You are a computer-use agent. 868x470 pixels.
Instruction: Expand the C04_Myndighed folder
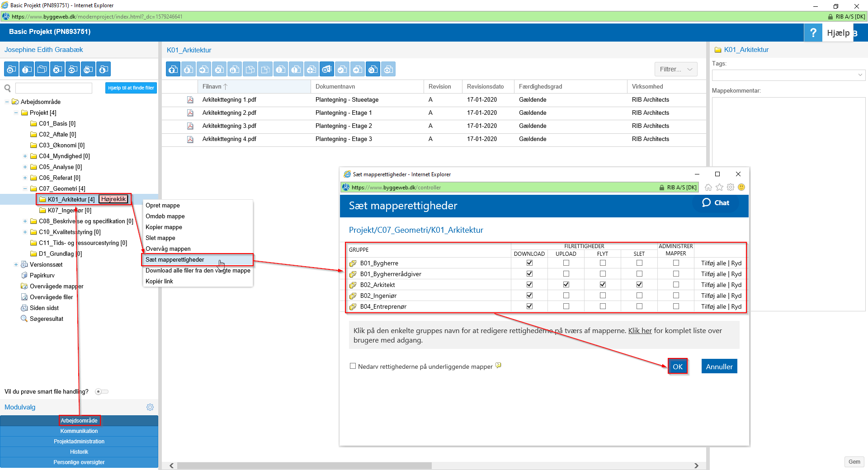point(25,156)
